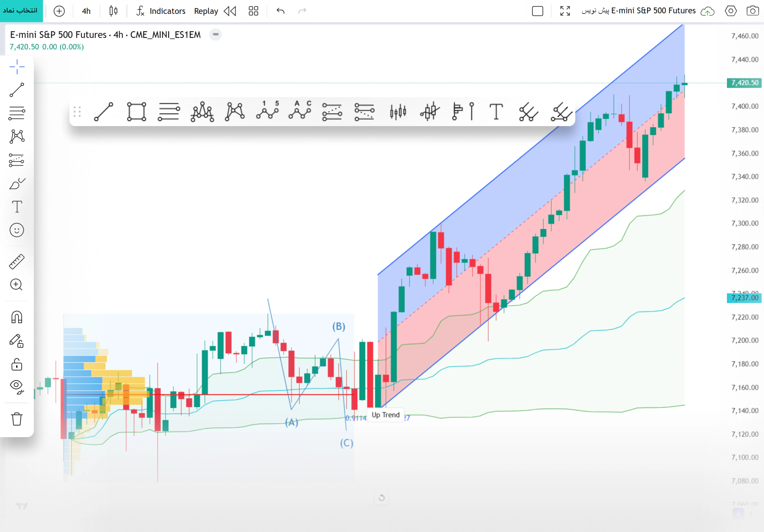Select the ruler measure tool
Screen dimensions: 764x532
17,261
